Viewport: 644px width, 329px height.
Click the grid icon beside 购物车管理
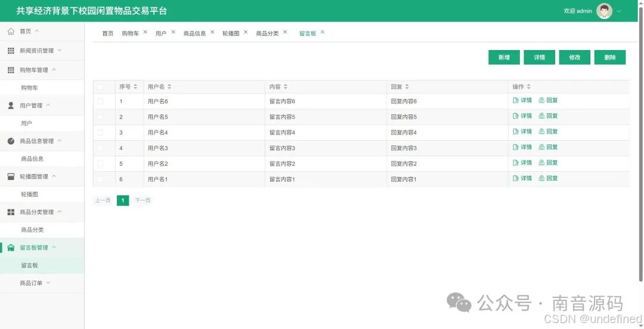click(x=11, y=70)
